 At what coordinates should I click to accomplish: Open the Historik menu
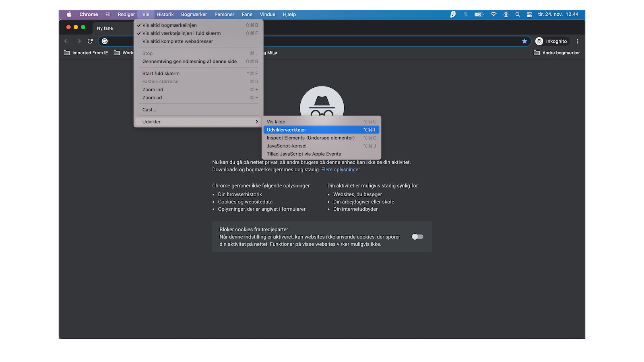[165, 14]
